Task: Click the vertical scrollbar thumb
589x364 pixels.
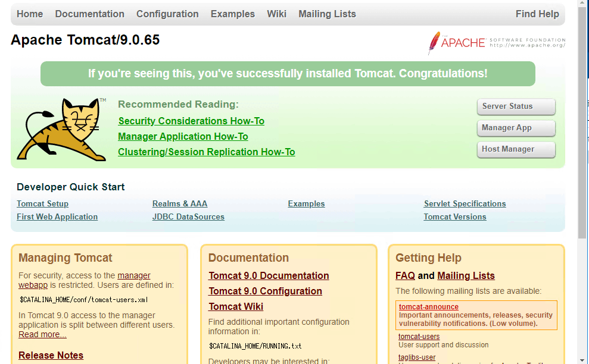Action: tap(582, 122)
